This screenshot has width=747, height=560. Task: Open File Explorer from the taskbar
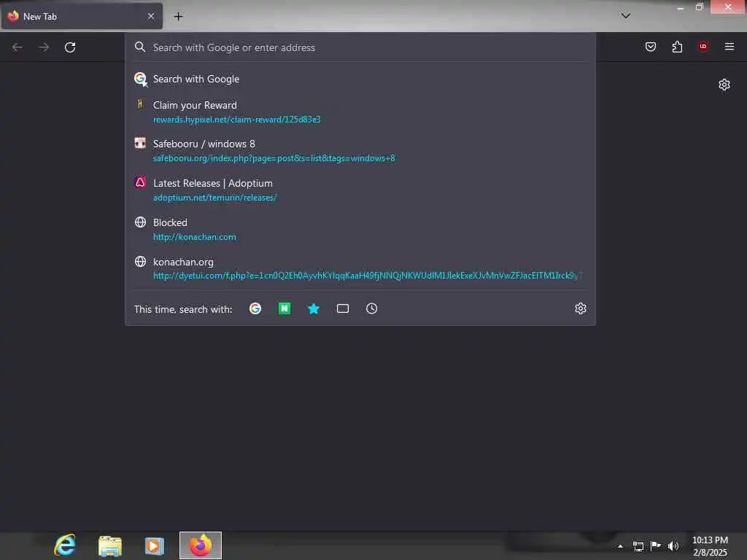(x=110, y=545)
